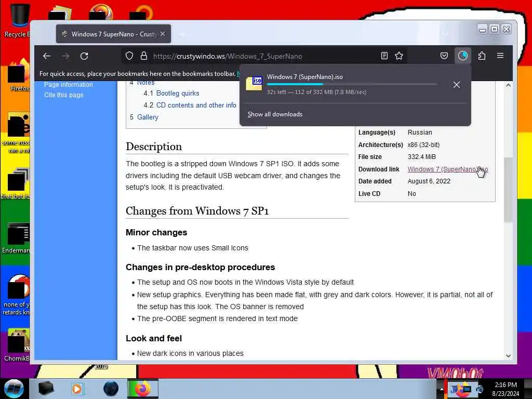Screen dimensions: 532x399
Task: Open the Windows Start orb
Action: tap(14, 389)
